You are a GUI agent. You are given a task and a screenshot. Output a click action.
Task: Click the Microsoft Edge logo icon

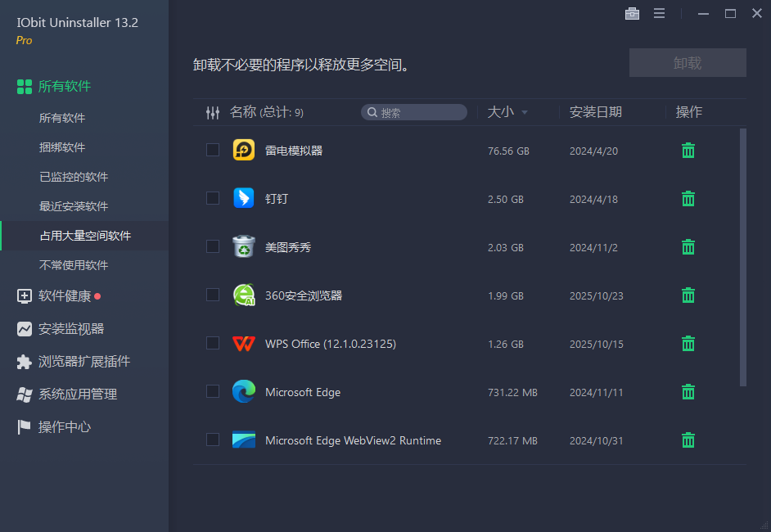click(243, 391)
